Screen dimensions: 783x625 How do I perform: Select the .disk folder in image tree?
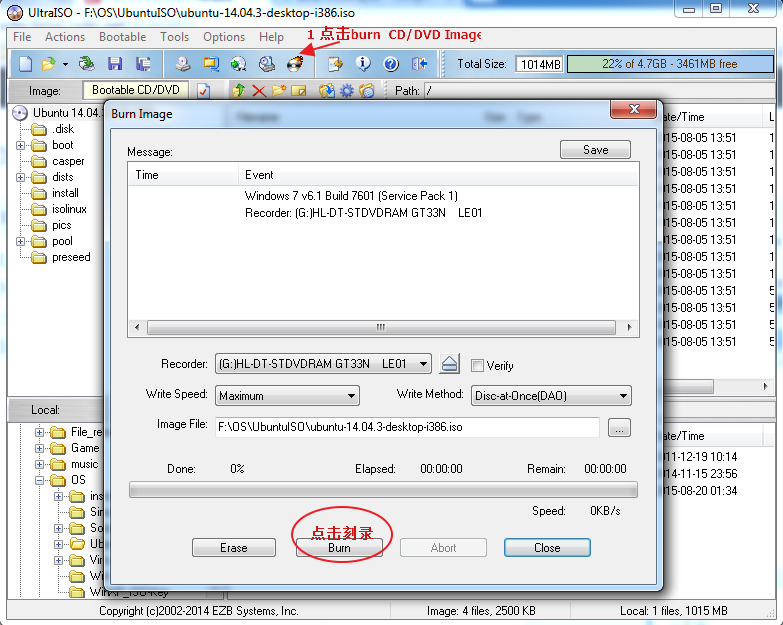tap(63, 129)
